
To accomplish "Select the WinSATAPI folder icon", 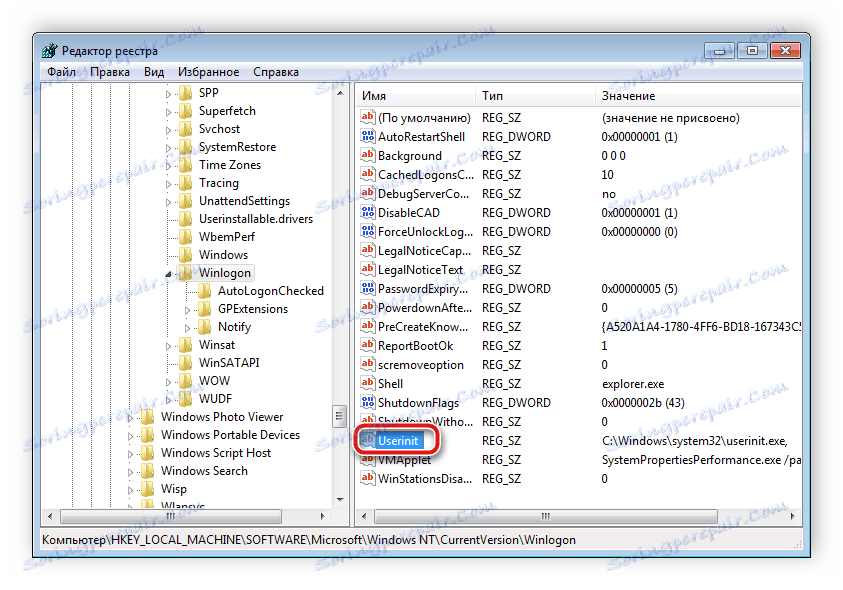I will (186, 362).
